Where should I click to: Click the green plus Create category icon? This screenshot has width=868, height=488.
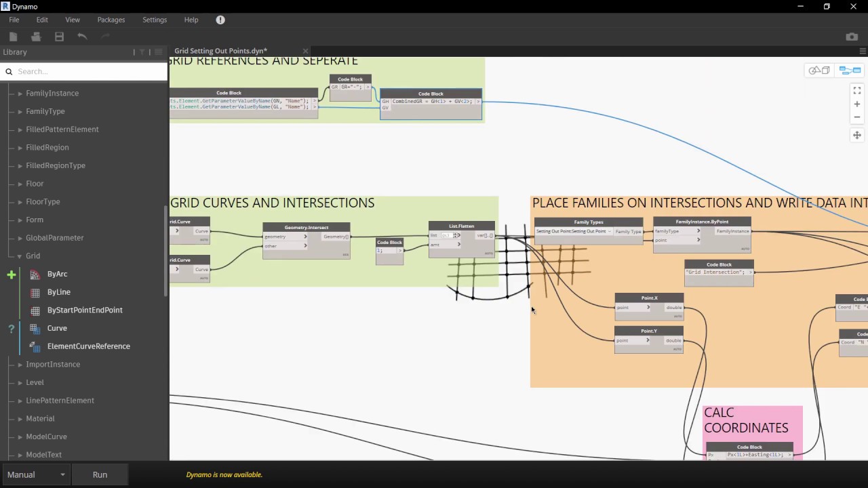click(11, 274)
